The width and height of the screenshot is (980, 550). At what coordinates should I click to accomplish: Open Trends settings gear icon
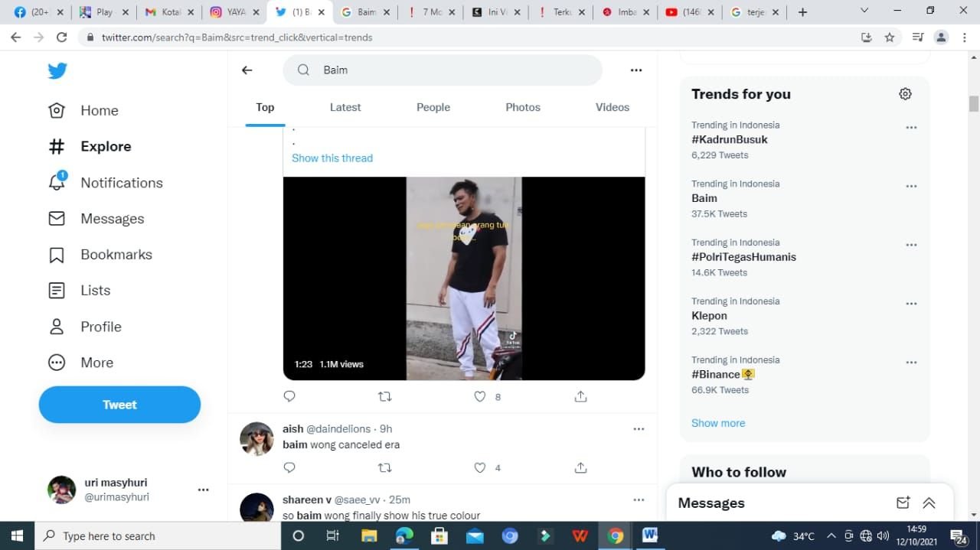905,94
